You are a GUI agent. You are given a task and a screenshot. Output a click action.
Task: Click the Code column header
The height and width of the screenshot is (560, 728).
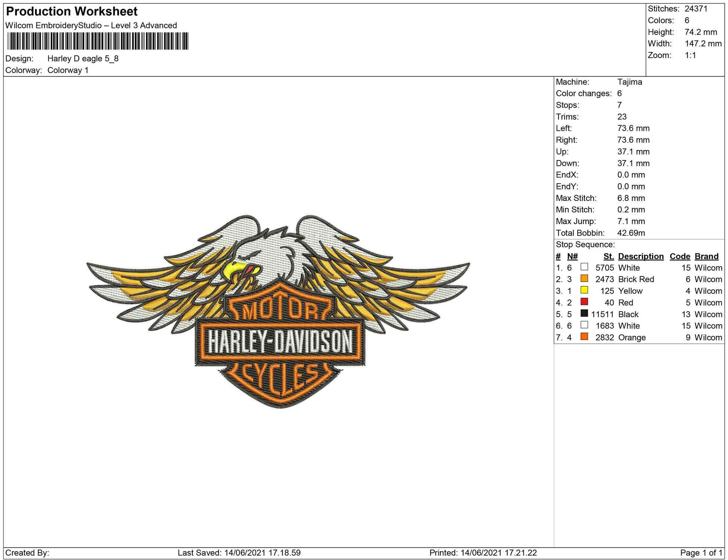[679, 256]
